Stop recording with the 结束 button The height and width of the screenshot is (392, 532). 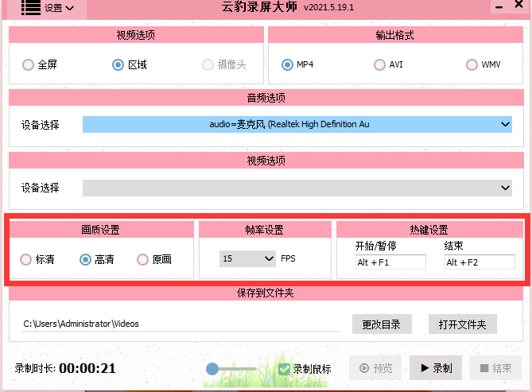click(x=495, y=368)
